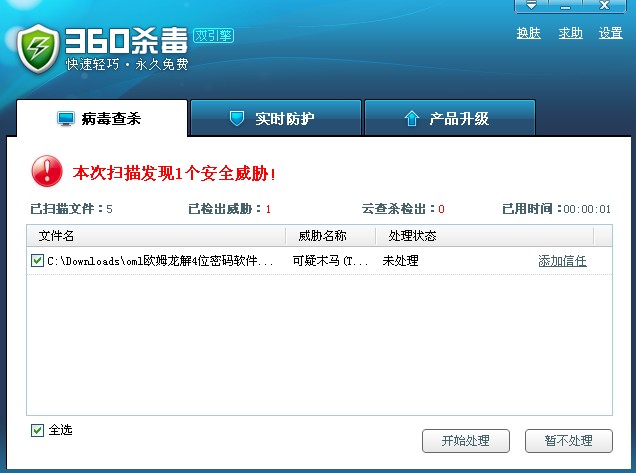Click the shield icon on 实时防护 tab
Screen dimensions: 636x473
click(x=237, y=119)
